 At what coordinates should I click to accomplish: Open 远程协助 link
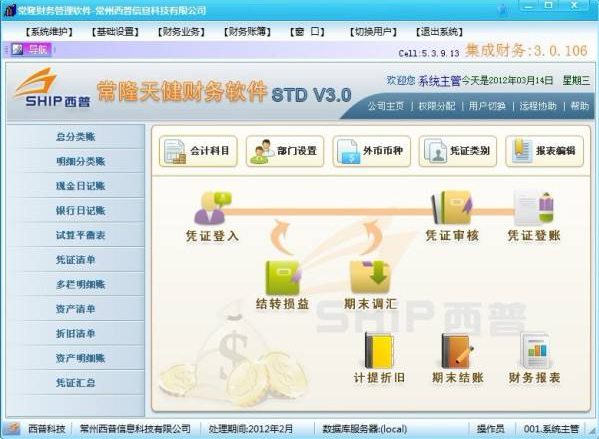tap(538, 106)
